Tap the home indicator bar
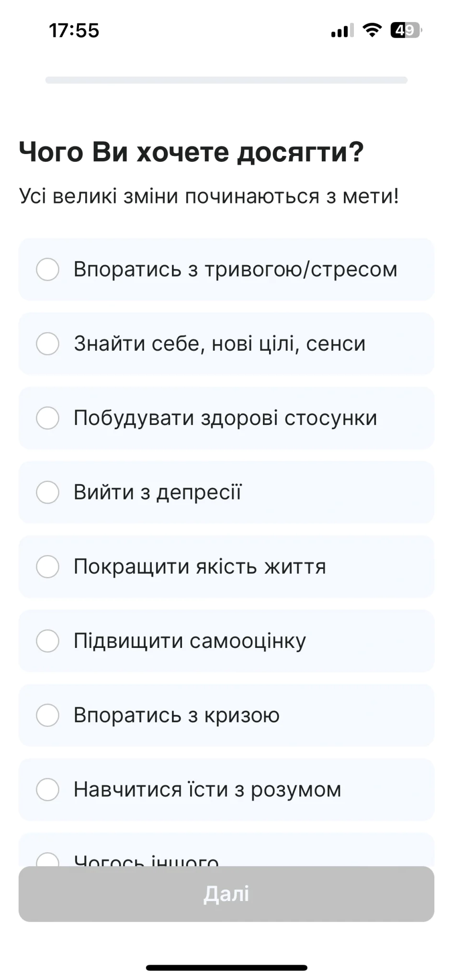This screenshot has width=453, height=980. 226,968
